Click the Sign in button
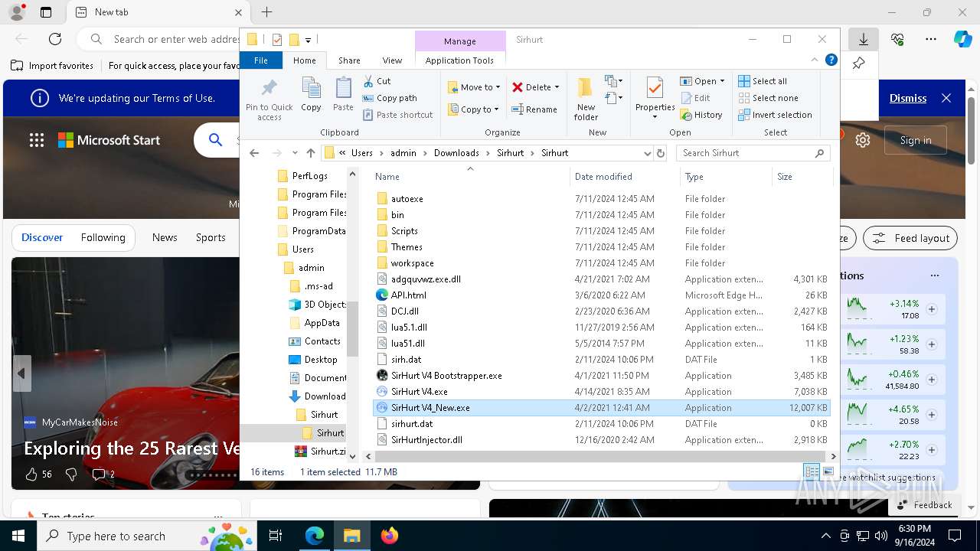 click(916, 140)
